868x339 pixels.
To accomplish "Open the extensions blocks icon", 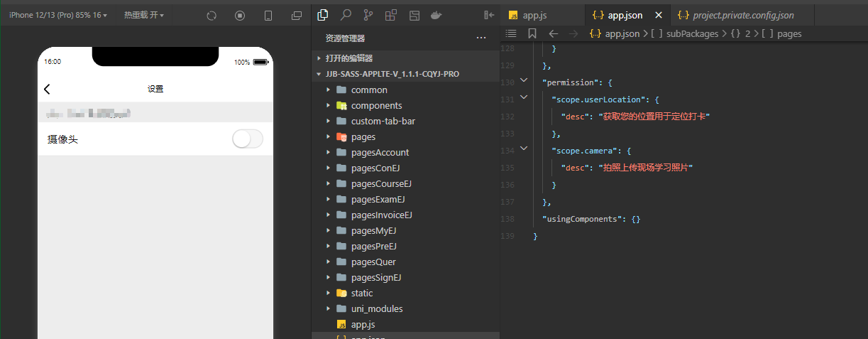I will [391, 15].
